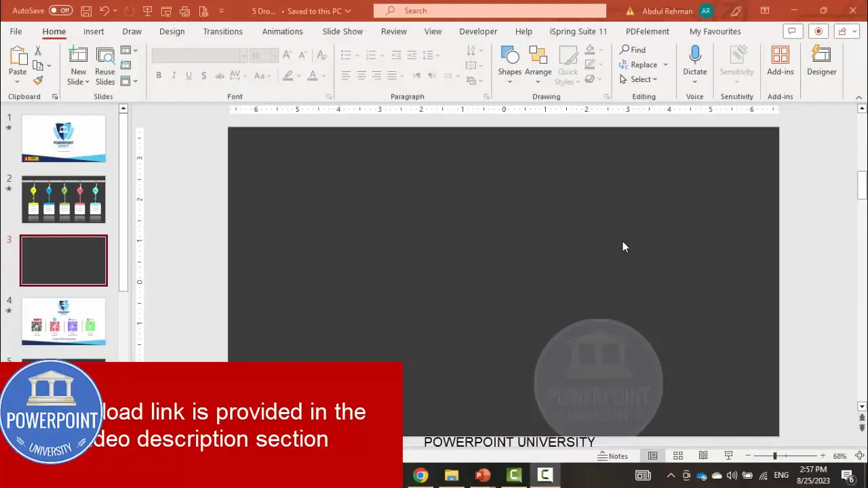Image resolution: width=868 pixels, height=488 pixels.
Task: Click zoom in plus button
Action: click(823, 456)
